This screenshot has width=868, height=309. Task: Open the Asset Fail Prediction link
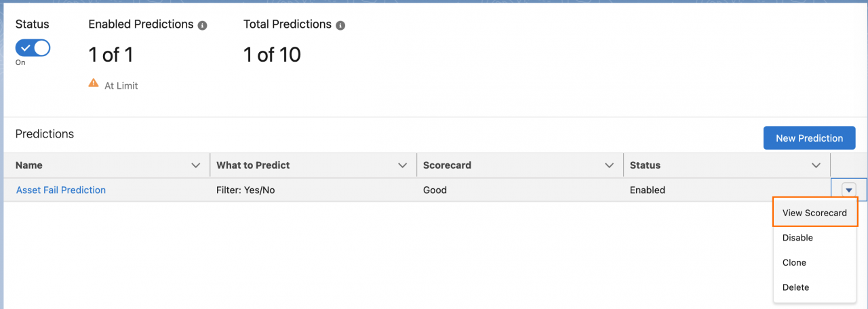coord(61,190)
